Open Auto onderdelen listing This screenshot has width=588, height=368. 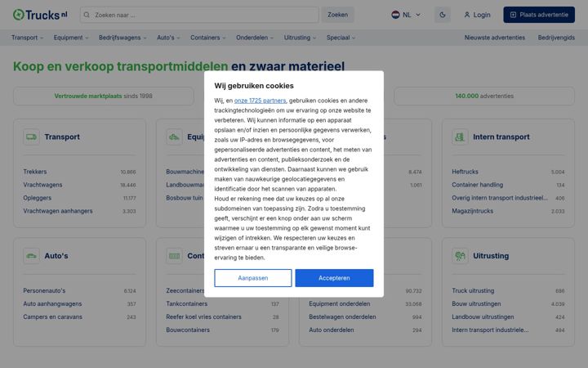(x=332, y=330)
